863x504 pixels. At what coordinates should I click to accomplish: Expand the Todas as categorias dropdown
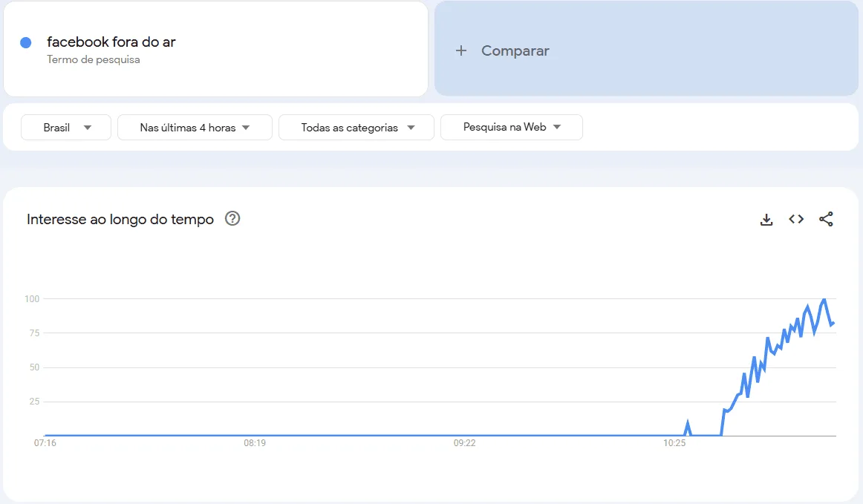point(356,128)
